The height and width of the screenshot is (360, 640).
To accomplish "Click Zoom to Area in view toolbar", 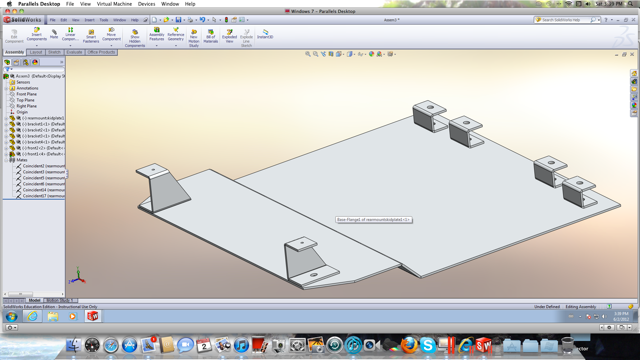I will (x=316, y=54).
